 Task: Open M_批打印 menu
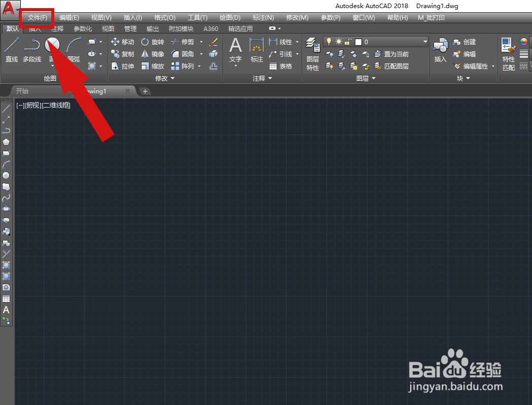tap(431, 18)
